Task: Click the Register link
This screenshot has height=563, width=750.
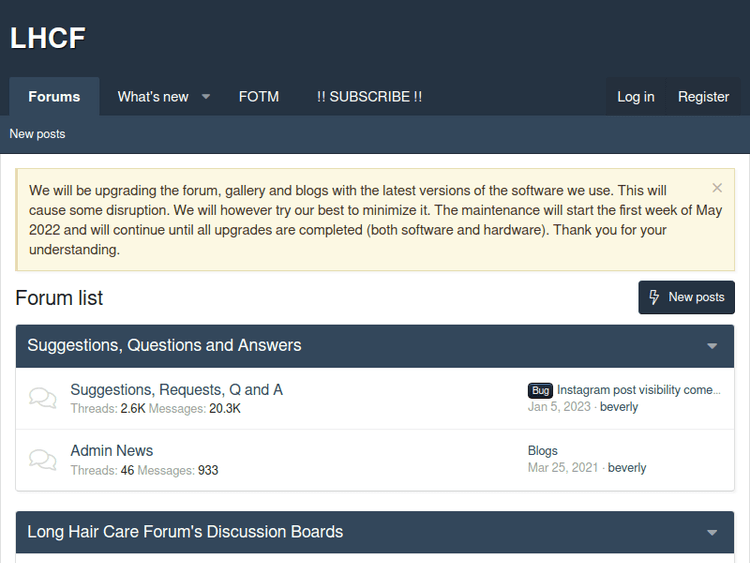Action: point(703,97)
